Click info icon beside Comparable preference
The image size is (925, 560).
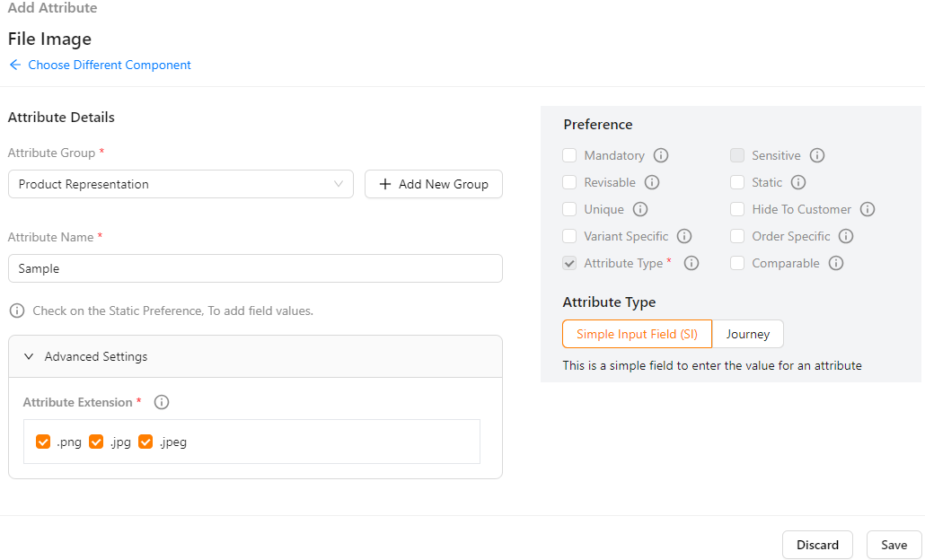tap(836, 263)
